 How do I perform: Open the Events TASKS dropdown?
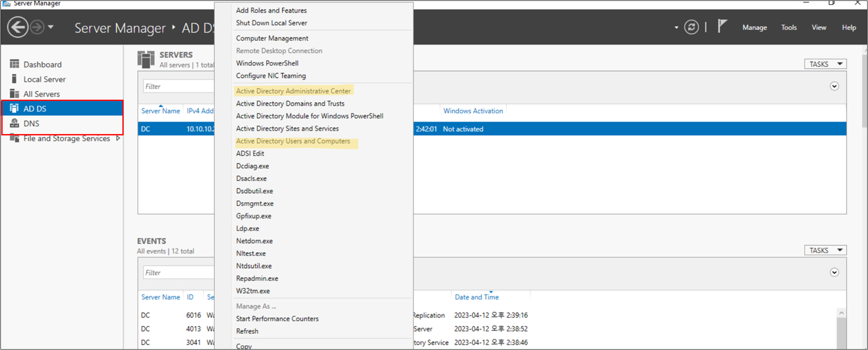click(x=825, y=250)
